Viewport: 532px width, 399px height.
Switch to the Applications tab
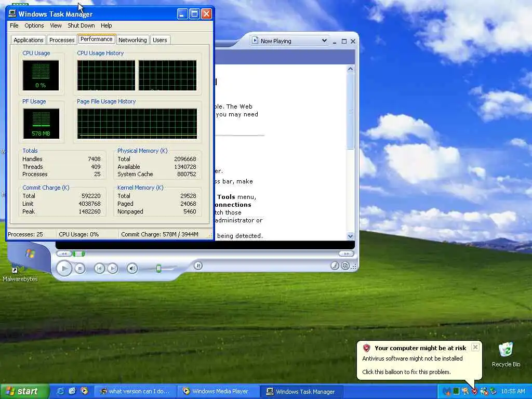(x=29, y=40)
